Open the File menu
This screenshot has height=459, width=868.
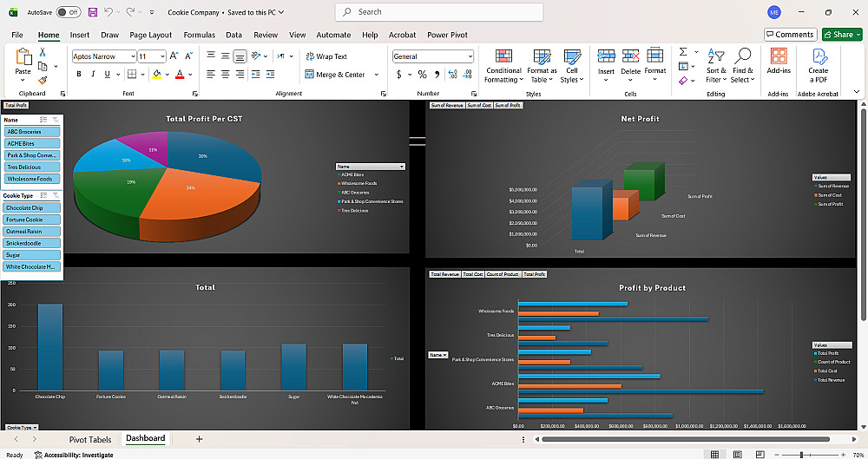click(17, 35)
